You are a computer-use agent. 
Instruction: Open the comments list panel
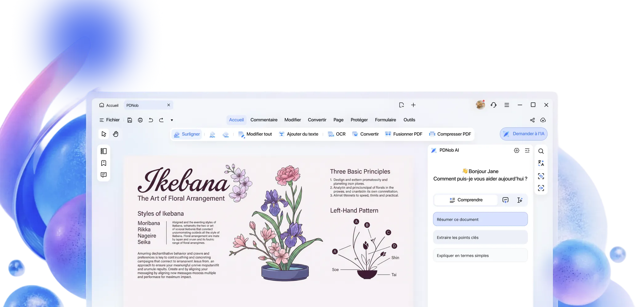click(x=104, y=175)
